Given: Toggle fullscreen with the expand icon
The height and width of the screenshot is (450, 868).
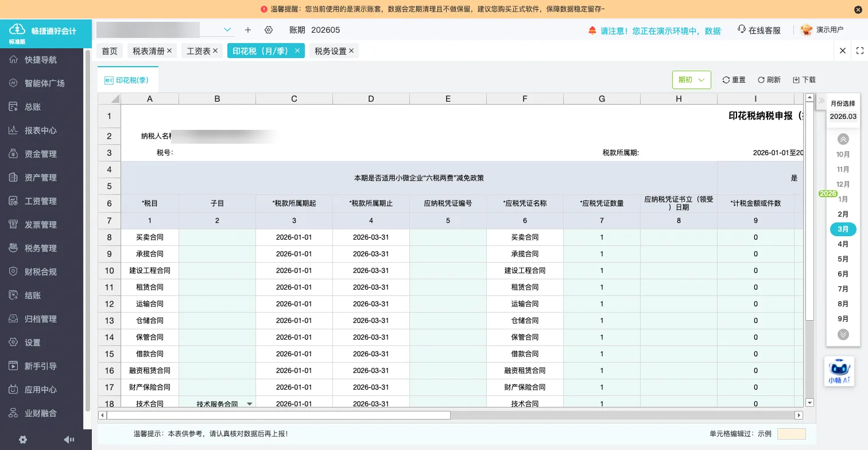Looking at the screenshot, I should coord(860,51).
